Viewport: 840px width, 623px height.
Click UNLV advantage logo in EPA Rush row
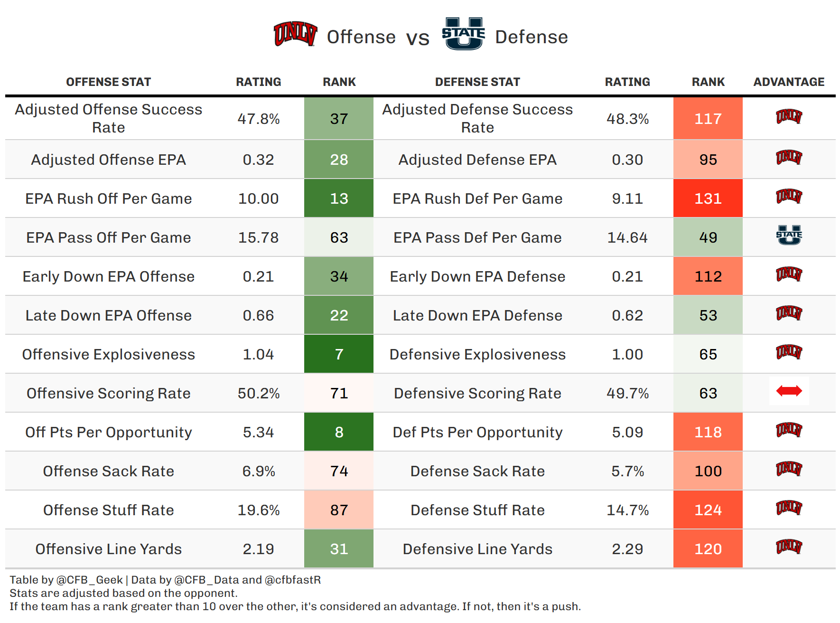(x=789, y=197)
